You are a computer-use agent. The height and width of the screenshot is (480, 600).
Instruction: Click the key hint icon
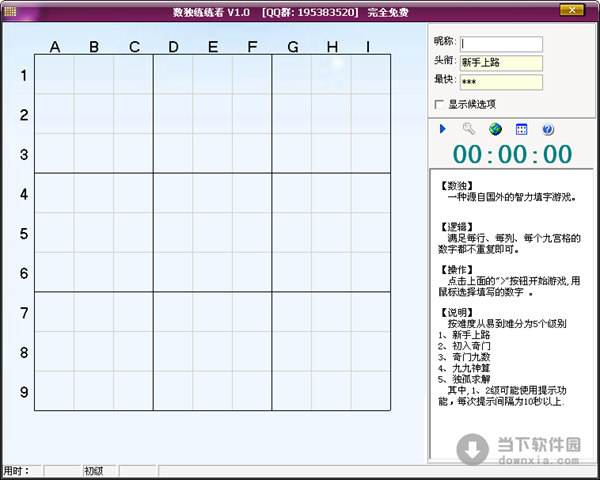pyautogui.click(x=468, y=129)
